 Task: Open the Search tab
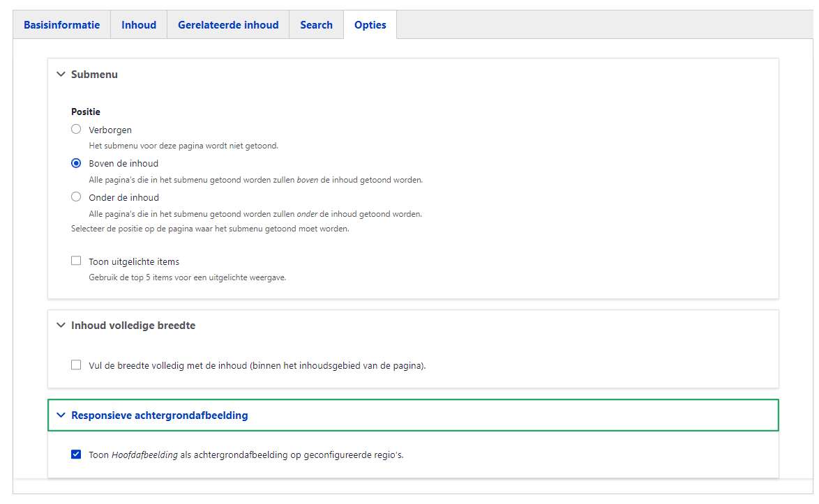pyautogui.click(x=316, y=25)
